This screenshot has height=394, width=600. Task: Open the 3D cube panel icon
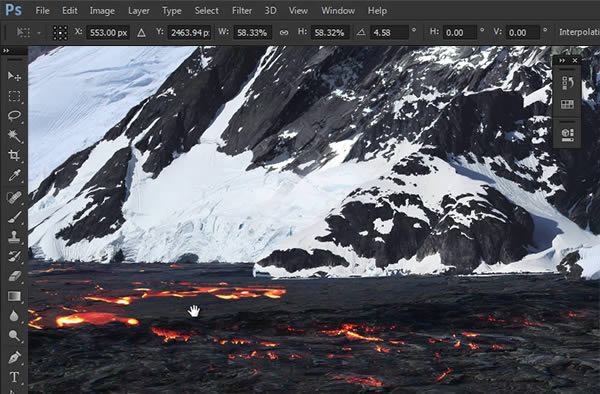[567, 135]
